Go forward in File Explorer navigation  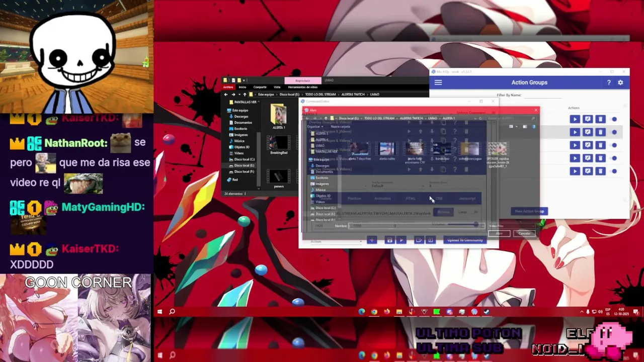(233, 95)
